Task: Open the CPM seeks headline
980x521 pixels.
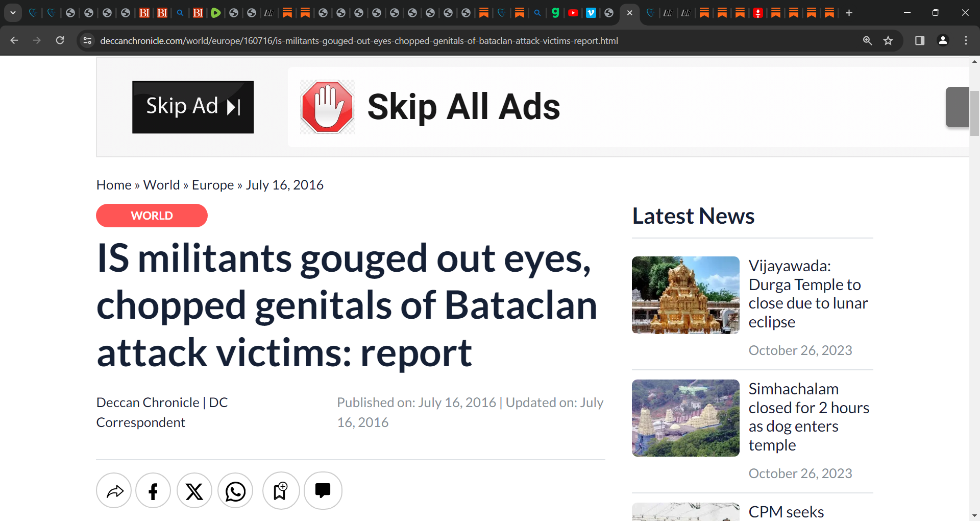Action: tap(786, 511)
